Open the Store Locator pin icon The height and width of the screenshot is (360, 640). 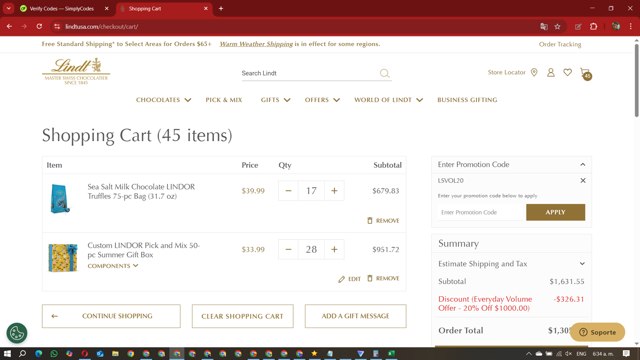pos(534,72)
